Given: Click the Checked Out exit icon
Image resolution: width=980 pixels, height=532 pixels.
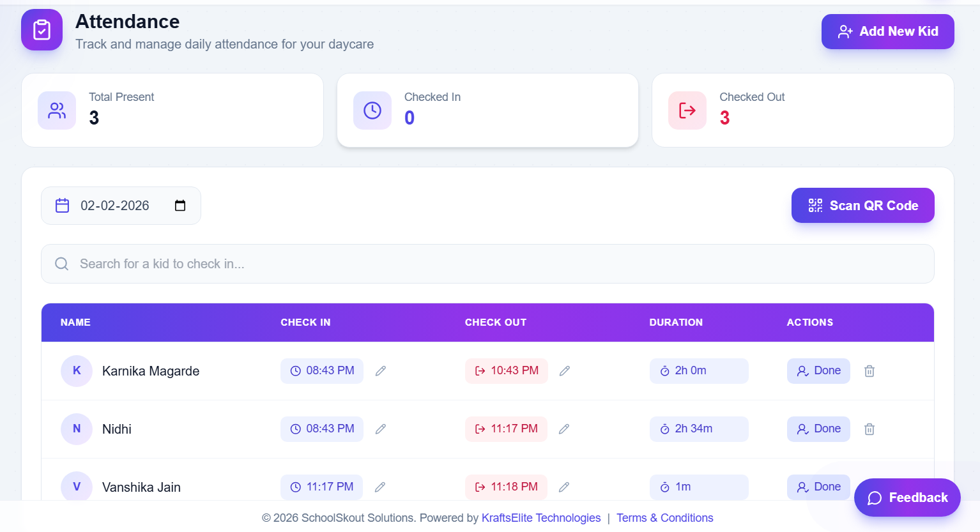Looking at the screenshot, I should (687, 110).
